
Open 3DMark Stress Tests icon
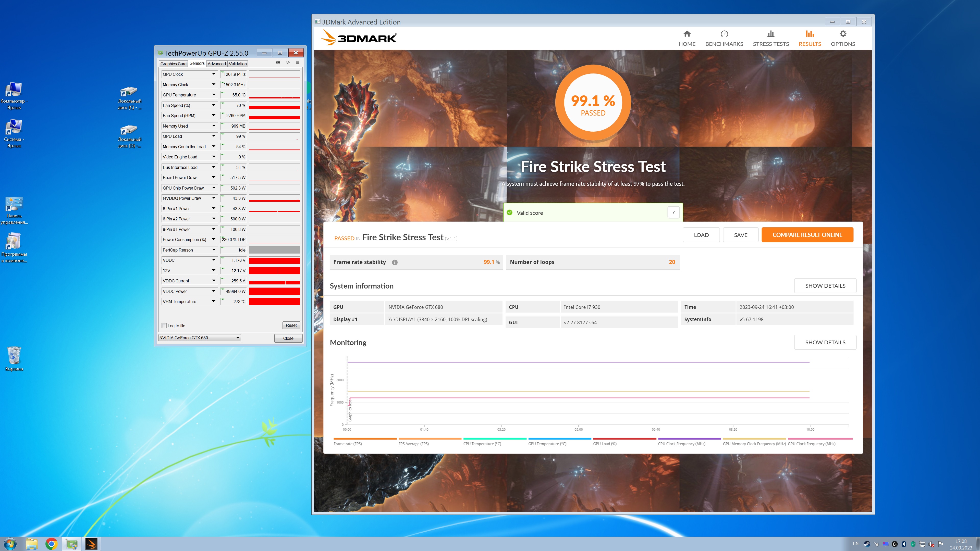[x=771, y=34]
